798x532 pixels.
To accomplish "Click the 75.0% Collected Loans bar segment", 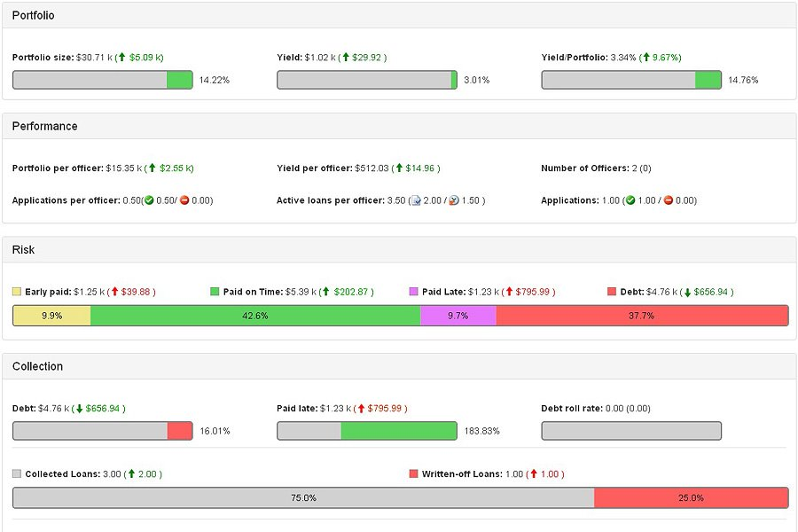I will coord(303,498).
